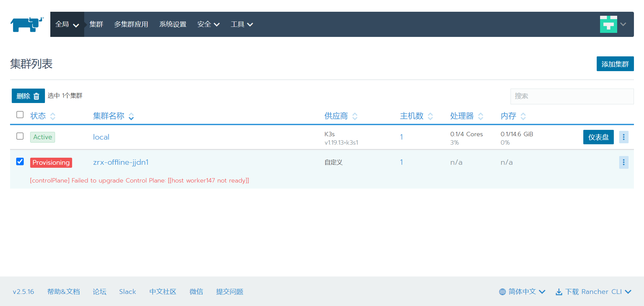644x306 pixels.
Task: Open the zrx-offline-jjdn1 cluster link
Action: point(121,162)
